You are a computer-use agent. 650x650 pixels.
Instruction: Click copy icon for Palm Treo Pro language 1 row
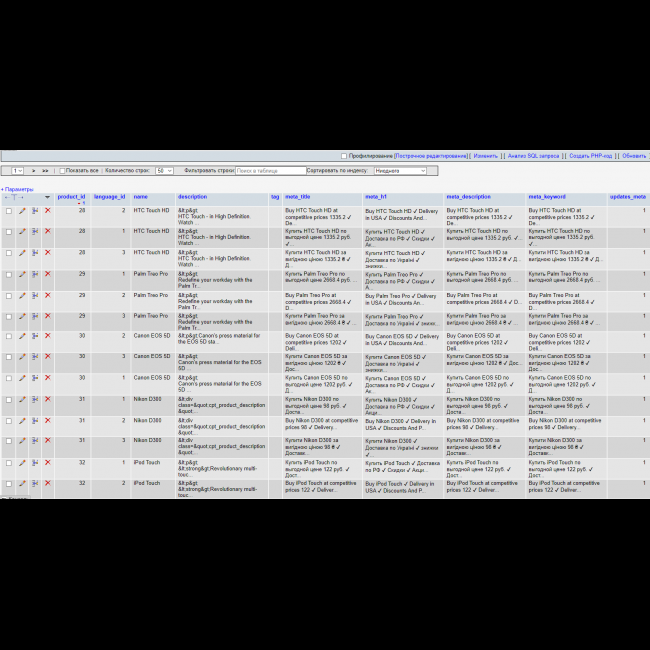pyautogui.click(x=34, y=274)
